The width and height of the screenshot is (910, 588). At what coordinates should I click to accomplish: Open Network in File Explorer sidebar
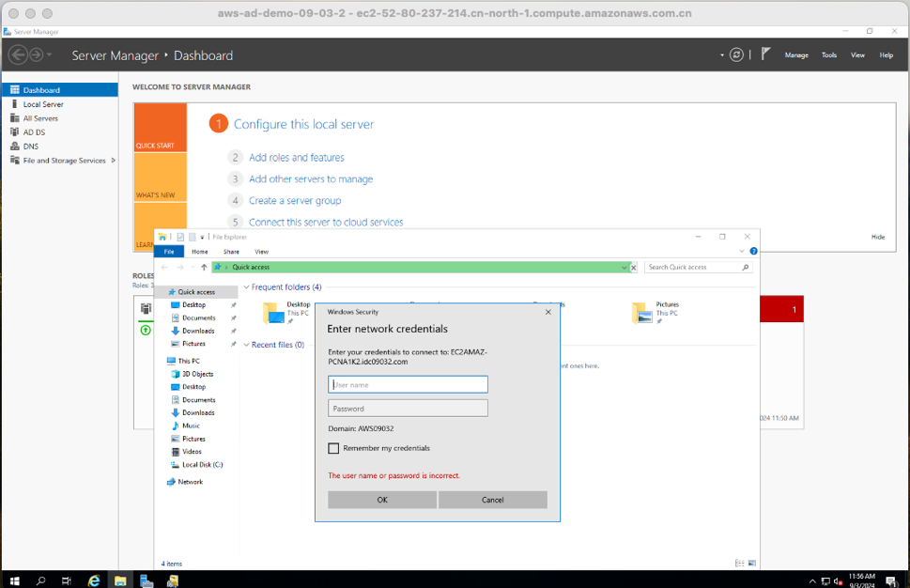pyautogui.click(x=191, y=482)
